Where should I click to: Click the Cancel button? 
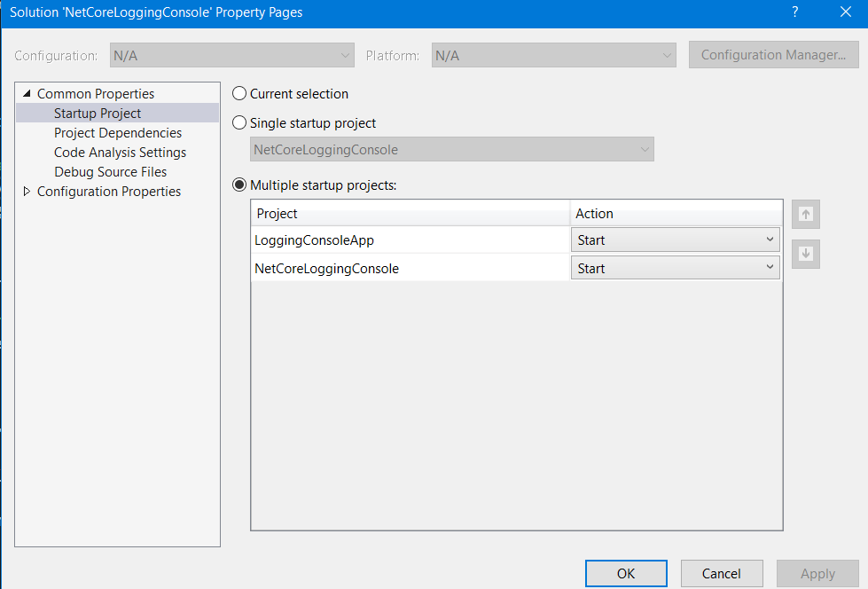tap(721, 574)
